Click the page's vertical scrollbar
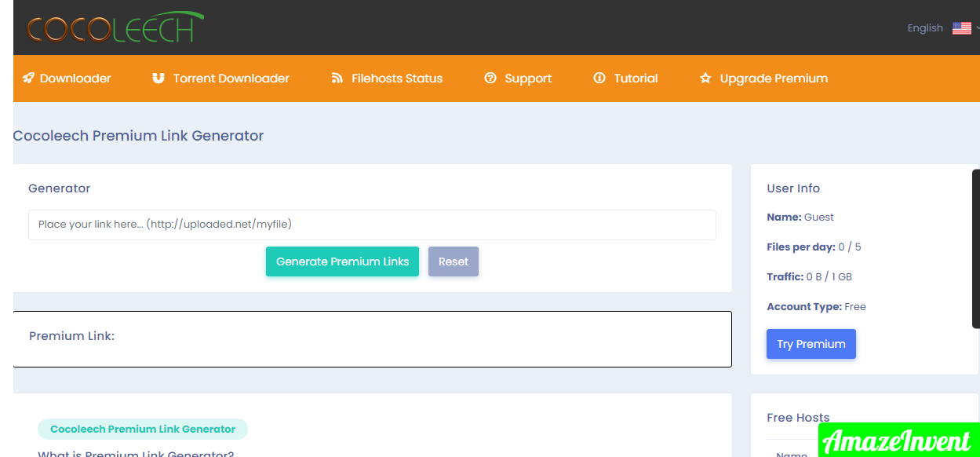This screenshot has height=457, width=980. 976,248
